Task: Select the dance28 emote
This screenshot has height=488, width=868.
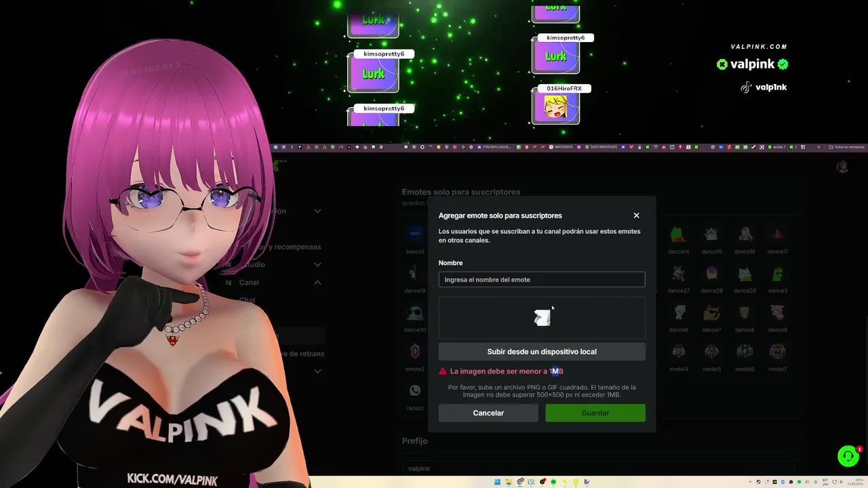Action: click(711, 274)
